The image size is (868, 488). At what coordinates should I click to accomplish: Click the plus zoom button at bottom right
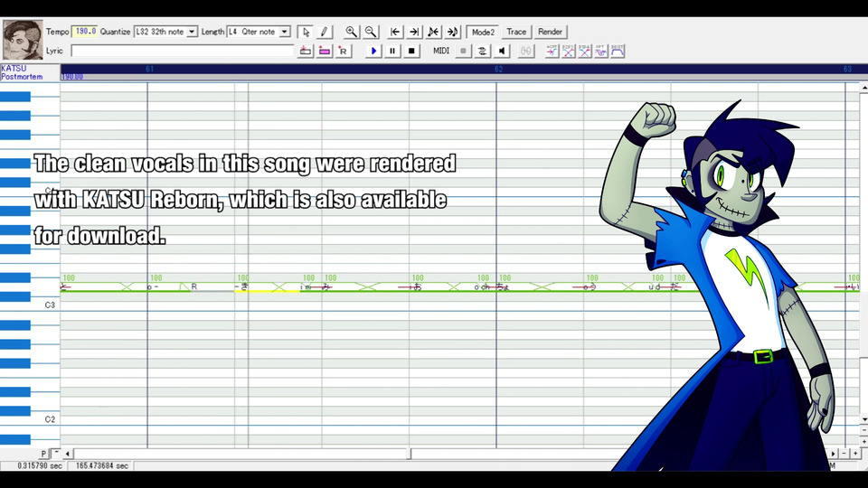[x=855, y=454]
